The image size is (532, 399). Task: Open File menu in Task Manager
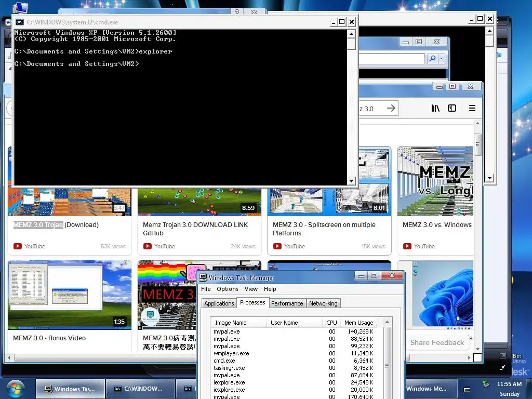coord(206,289)
